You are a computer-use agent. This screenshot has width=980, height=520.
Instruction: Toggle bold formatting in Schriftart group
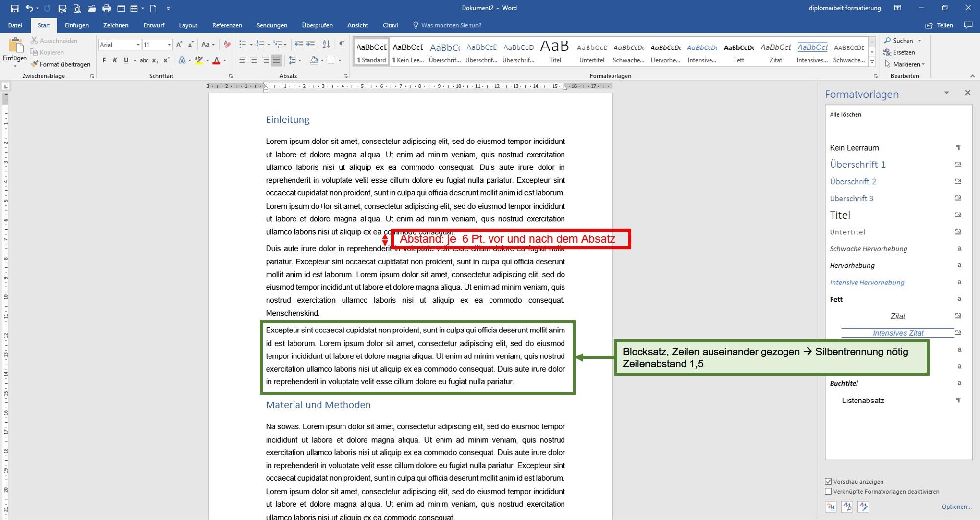(104, 60)
